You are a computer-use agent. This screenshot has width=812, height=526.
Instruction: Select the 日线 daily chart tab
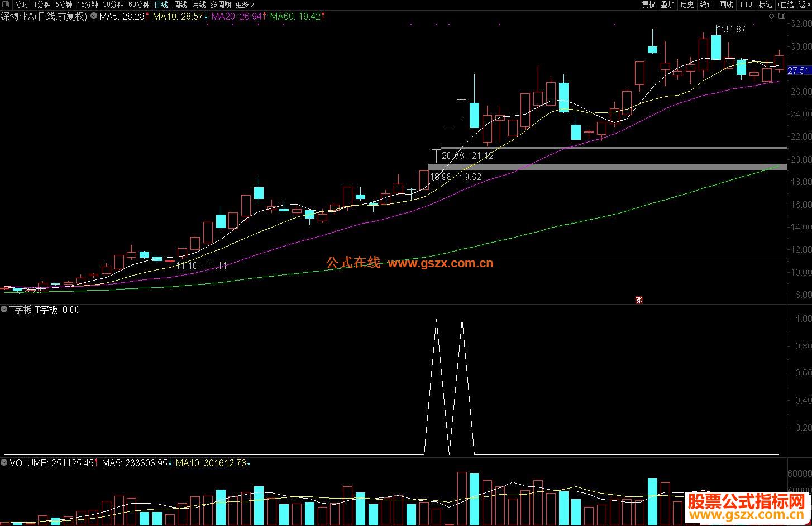(x=161, y=4)
